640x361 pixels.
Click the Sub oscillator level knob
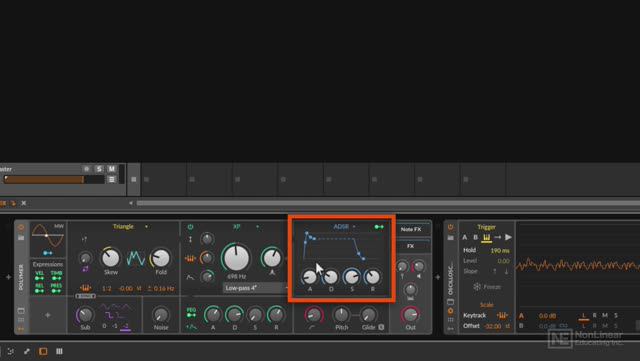(x=85, y=315)
